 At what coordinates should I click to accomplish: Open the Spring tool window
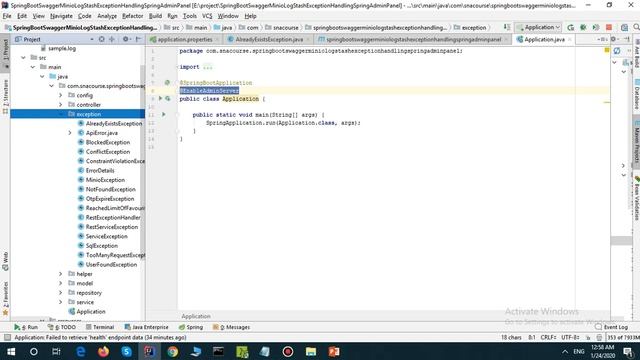(x=191, y=327)
